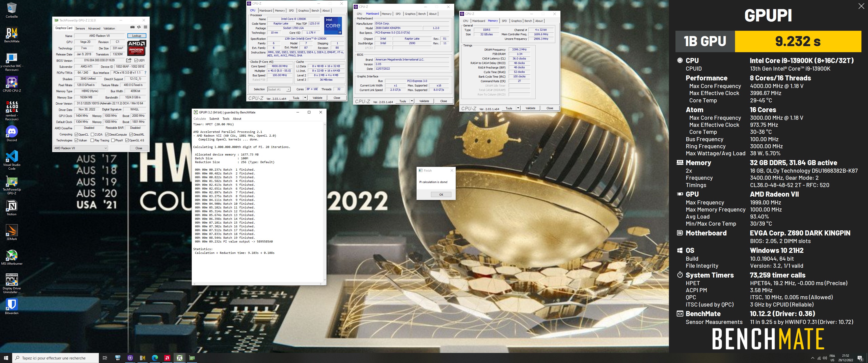
Task: Click the Bus Interface question mark help icon
Action: pyautogui.click(x=145, y=73)
